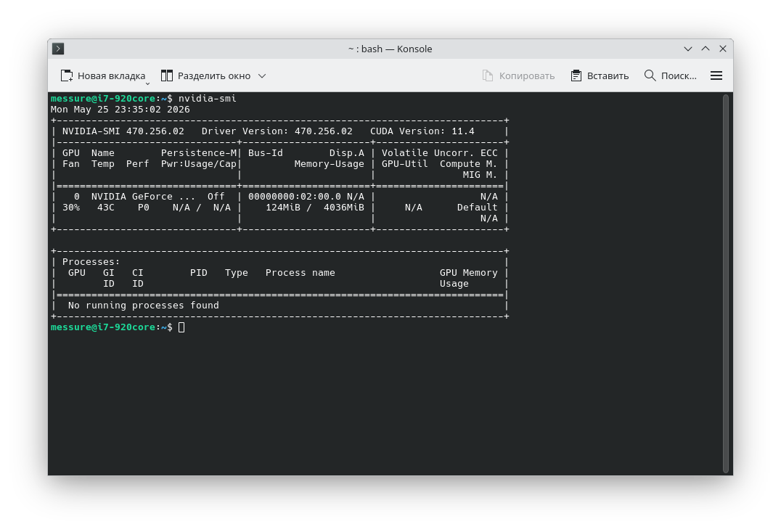
Task: Click the cursor at the bottom prompt
Action: point(181,327)
